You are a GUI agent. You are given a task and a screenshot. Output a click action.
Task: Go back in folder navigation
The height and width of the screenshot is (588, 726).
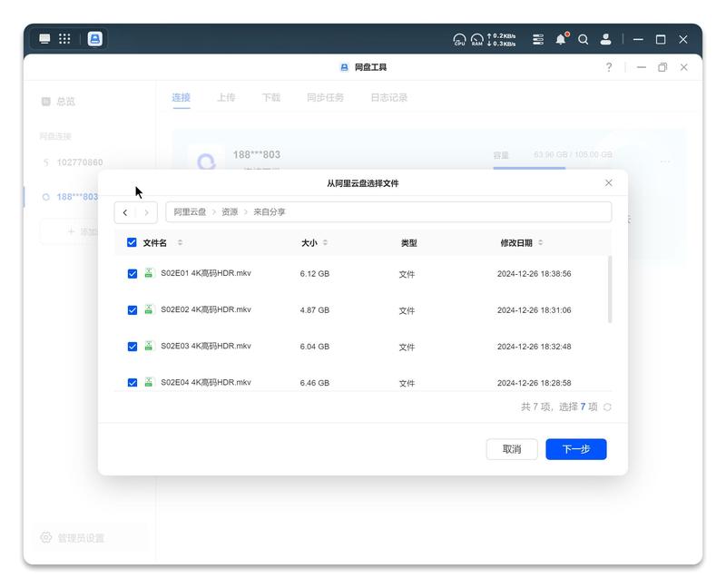coord(125,212)
